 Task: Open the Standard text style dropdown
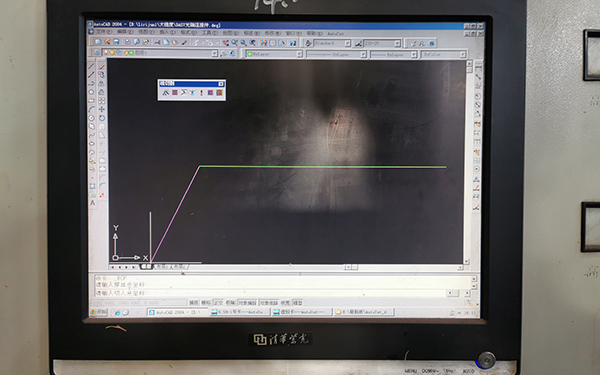point(332,43)
